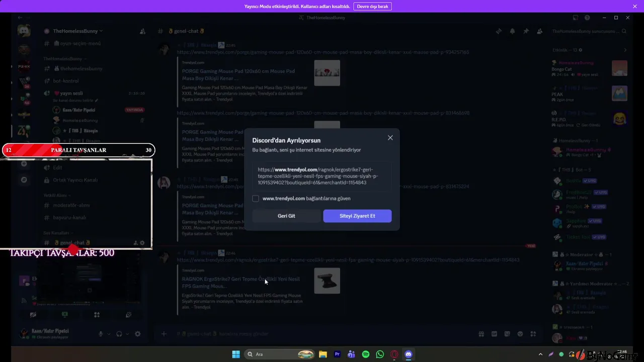
Task: Open Spotify from taskbar
Action: (x=366, y=354)
